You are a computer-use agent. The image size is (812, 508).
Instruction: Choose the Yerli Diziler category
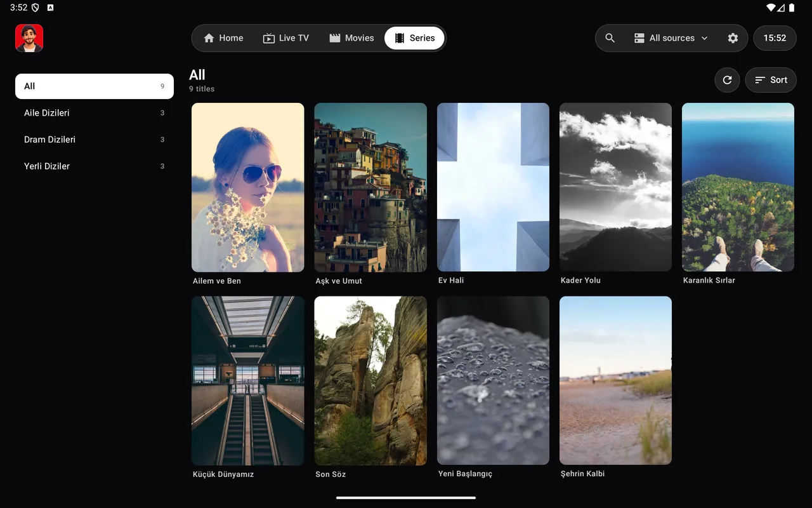(95, 166)
